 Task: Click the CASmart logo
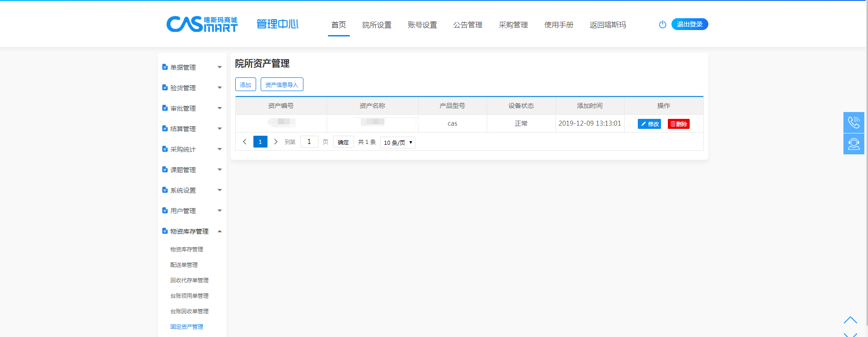pyautogui.click(x=202, y=24)
